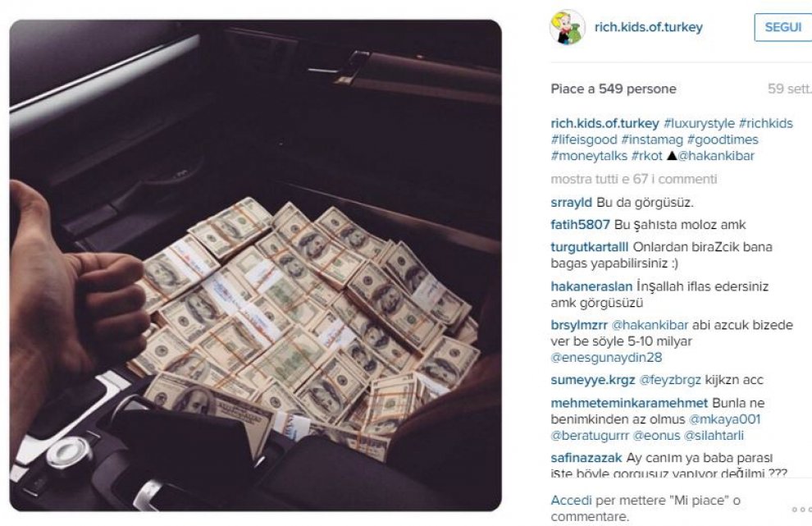Open the rich.kids.of.turkey profile avatar

click(567, 27)
